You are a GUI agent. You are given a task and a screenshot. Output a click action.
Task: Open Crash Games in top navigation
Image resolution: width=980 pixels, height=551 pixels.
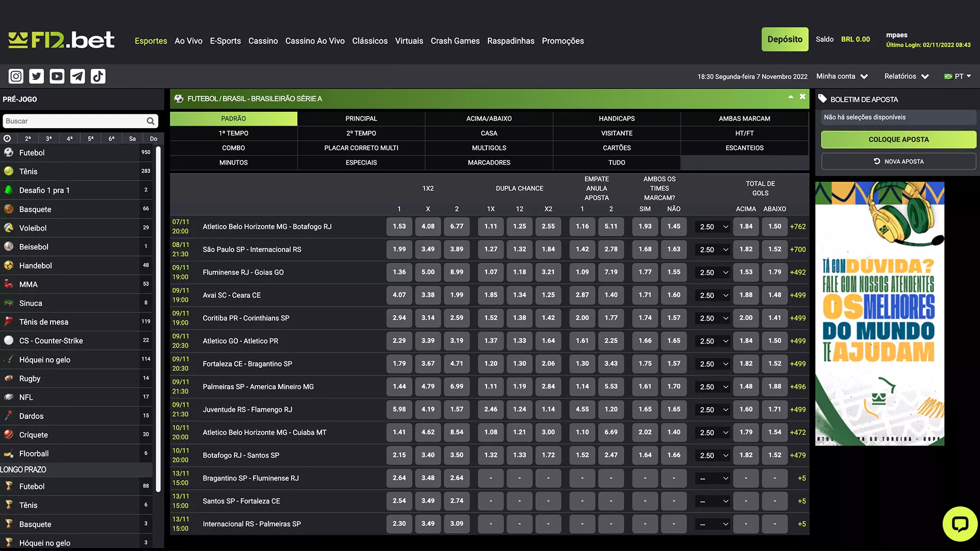coord(455,41)
